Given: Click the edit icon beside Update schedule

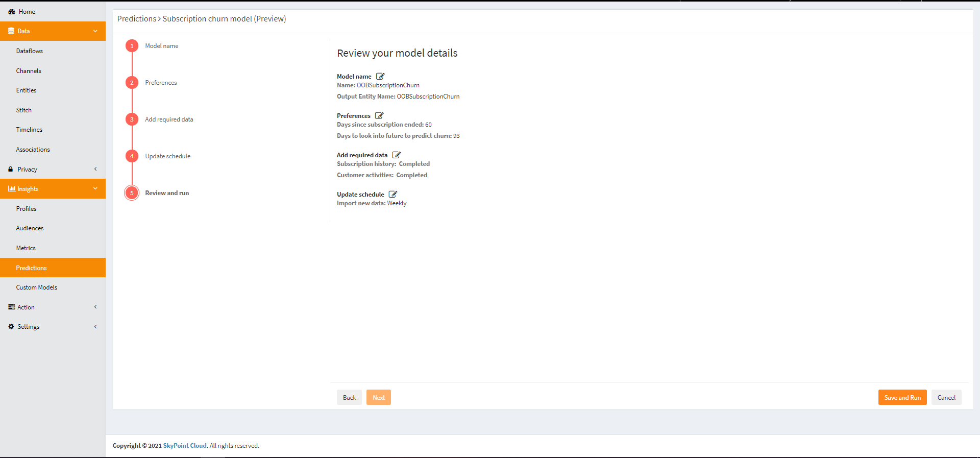Looking at the screenshot, I should [393, 195].
